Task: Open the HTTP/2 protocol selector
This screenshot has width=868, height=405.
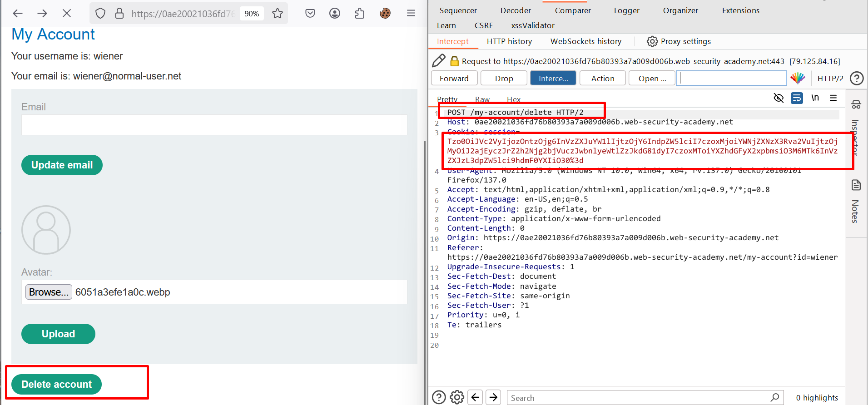Action: 830,78
